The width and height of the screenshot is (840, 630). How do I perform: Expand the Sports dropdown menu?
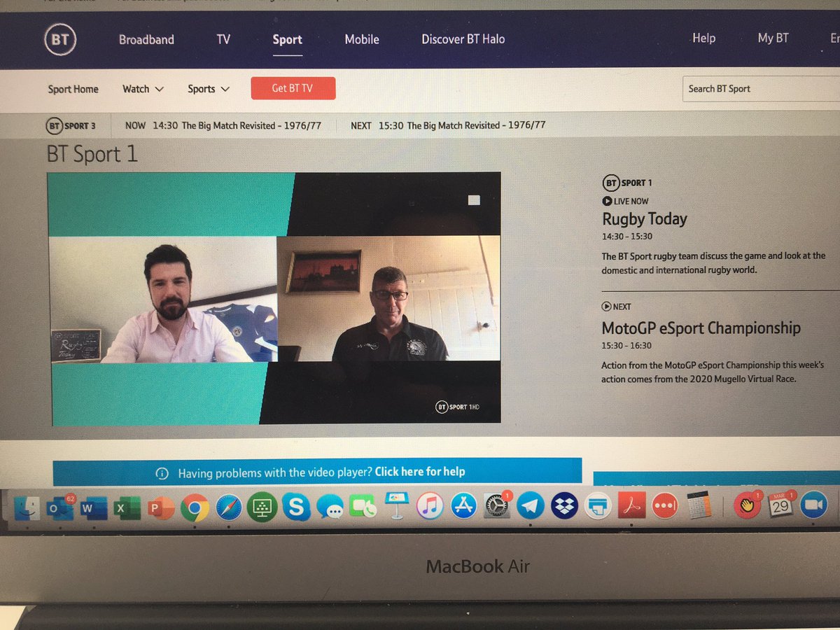(x=209, y=89)
